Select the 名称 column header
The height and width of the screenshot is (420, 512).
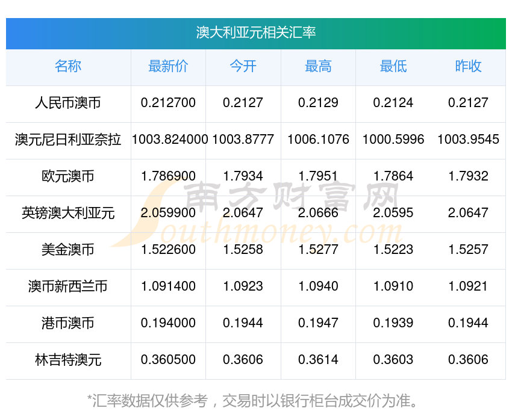click(x=68, y=66)
